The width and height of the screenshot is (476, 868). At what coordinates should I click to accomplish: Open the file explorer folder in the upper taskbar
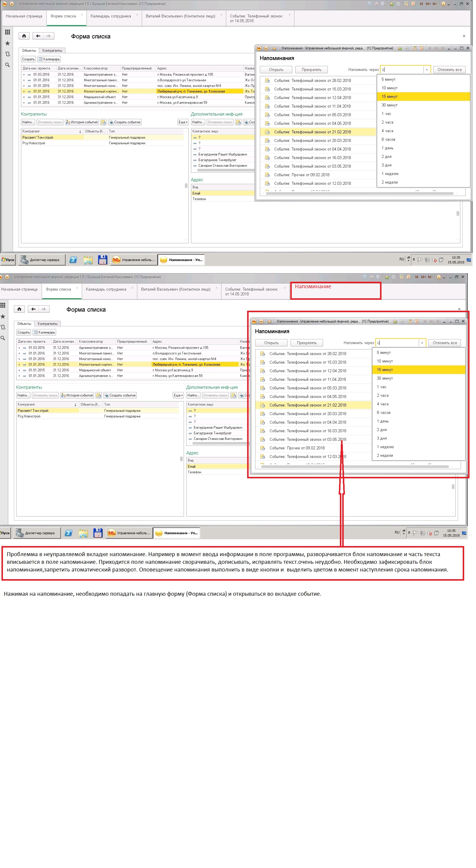click(x=88, y=260)
